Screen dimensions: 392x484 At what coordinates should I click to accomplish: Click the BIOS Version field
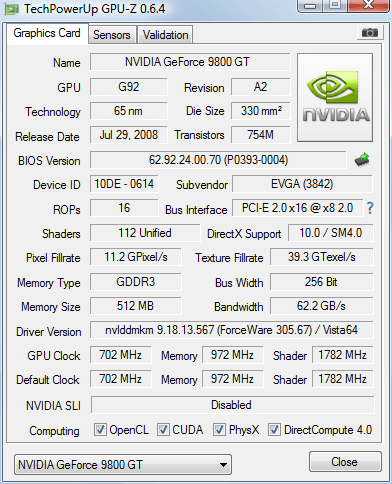click(x=218, y=160)
